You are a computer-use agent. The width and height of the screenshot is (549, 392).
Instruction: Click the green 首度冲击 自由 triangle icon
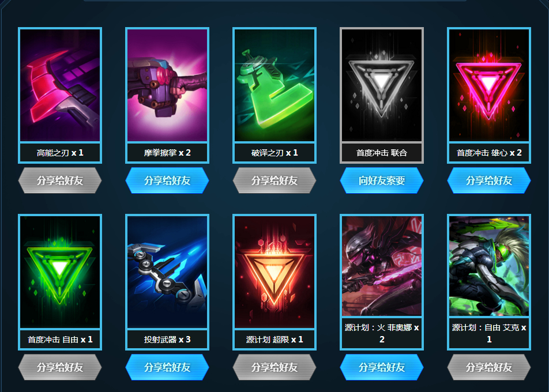[60, 272]
